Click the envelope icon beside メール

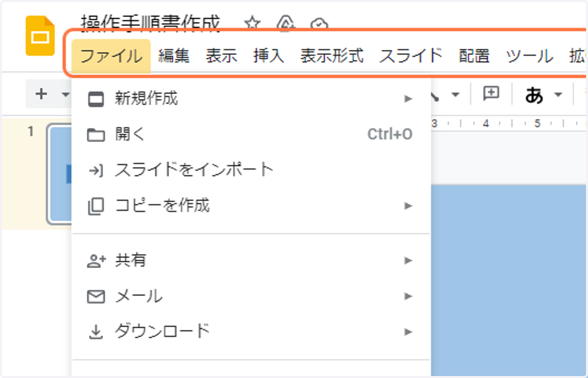pos(96,297)
